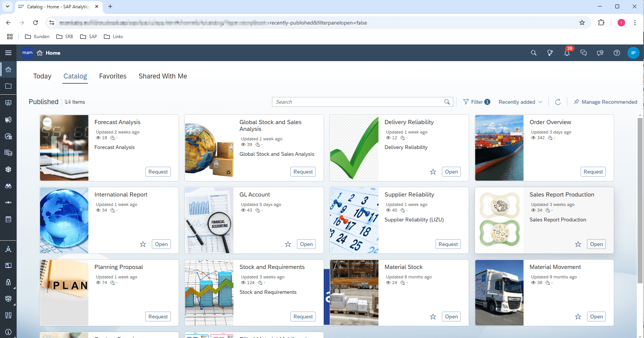The width and height of the screenshot is (644, 338).
Task: Click Open on the GL Account card
Action: point(306,244)
